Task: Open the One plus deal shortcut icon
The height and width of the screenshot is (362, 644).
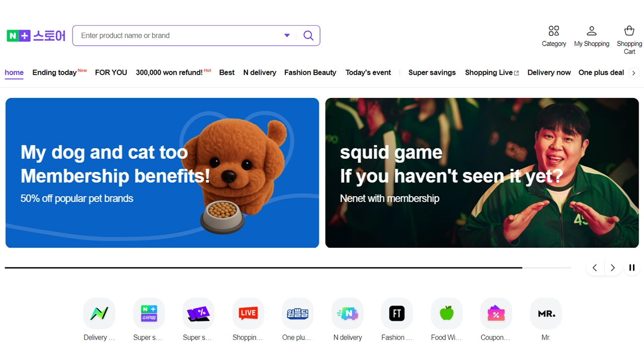Action: (297, 313)
